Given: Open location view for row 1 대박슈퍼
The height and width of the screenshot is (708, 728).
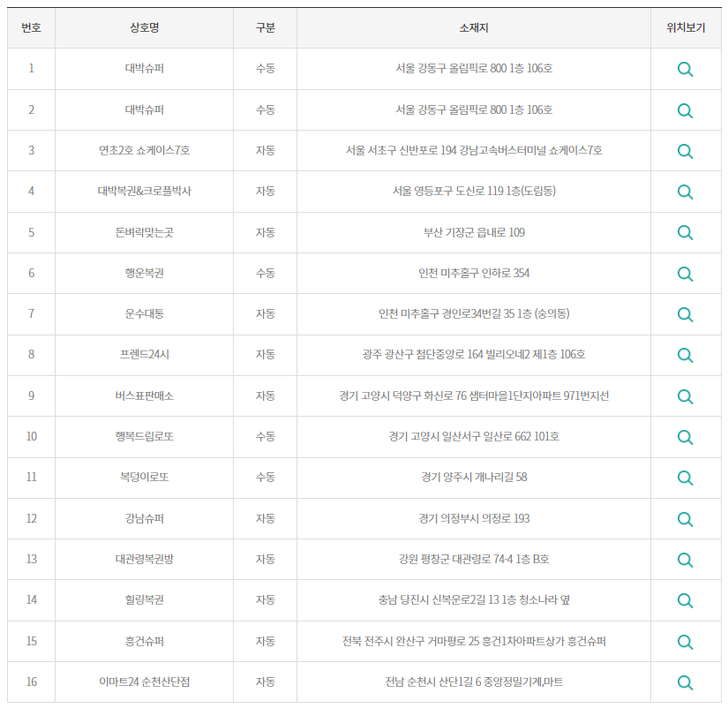Looking at the screenshot, I should (685, 69).
